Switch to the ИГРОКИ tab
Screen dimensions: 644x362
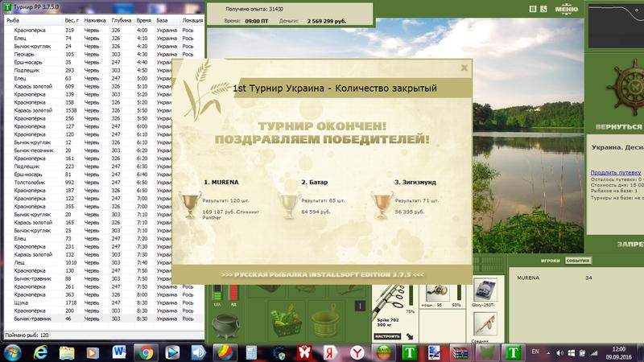pos(550,261)
